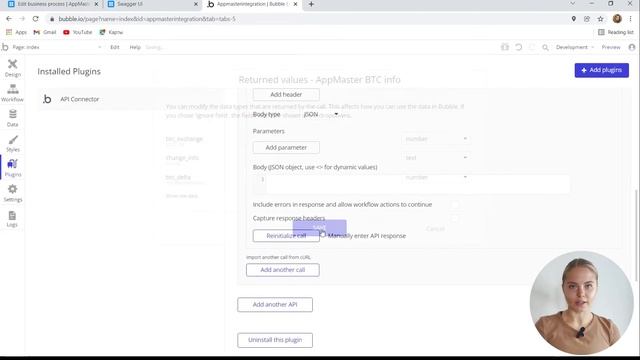This screenshot has width=640, height=360.
Task: Close the AppMasterIntegration Bubble tab
Action: point(295,4)
